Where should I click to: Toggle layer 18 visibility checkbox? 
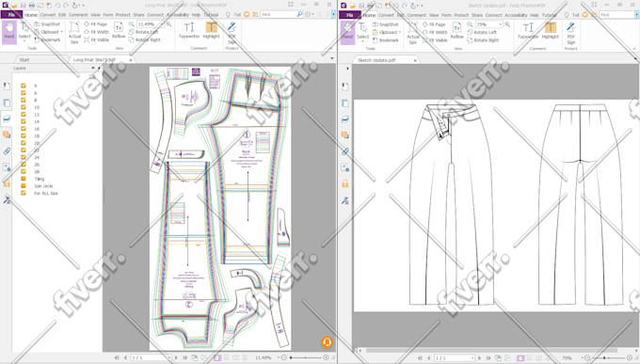coord(24,135)
